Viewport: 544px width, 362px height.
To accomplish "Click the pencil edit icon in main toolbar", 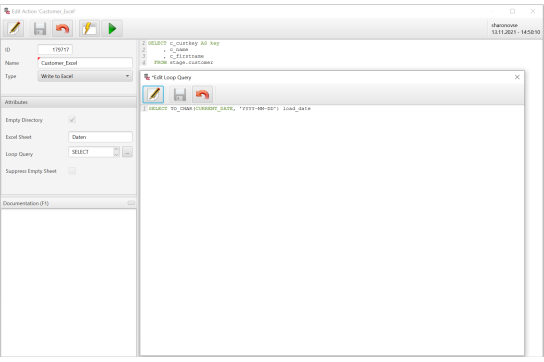I will click(x=14, y=28).
